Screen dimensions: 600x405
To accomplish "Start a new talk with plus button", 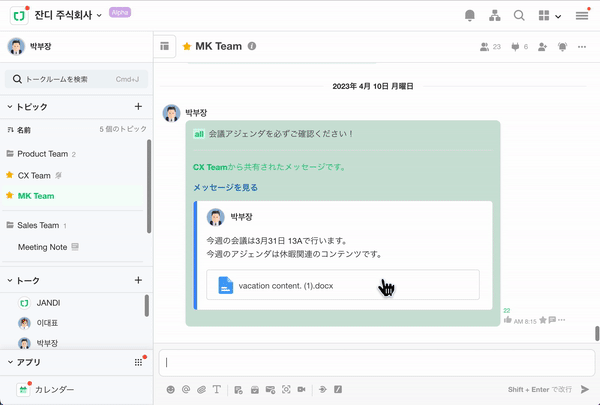I will [138, 280].
